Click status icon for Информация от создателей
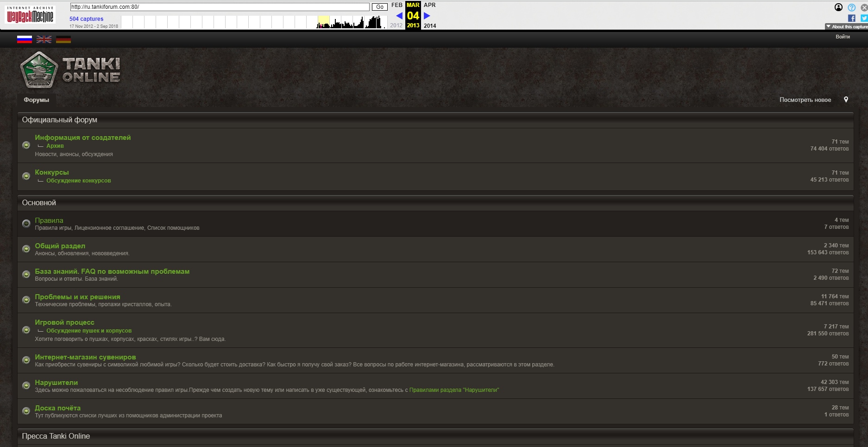Screen dimensions: 868x447 pyautogui.click(x=26, y=145)
